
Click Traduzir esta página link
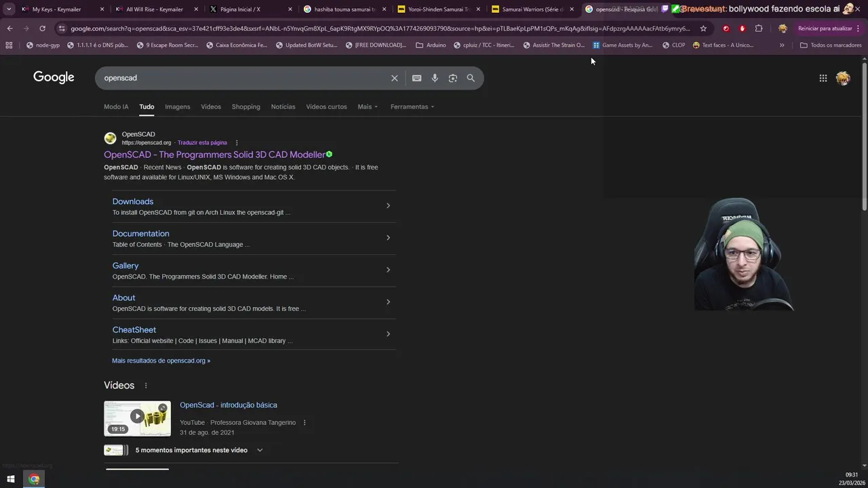point(202,143)
